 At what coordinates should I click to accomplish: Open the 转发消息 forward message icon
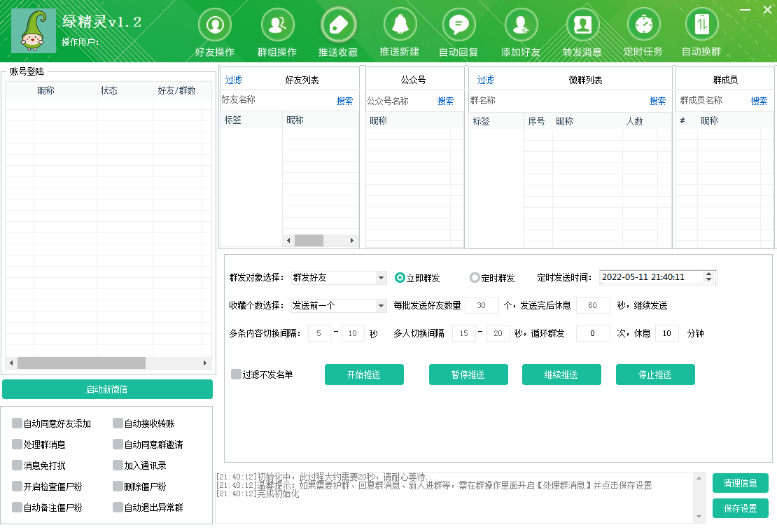[582, 24]
